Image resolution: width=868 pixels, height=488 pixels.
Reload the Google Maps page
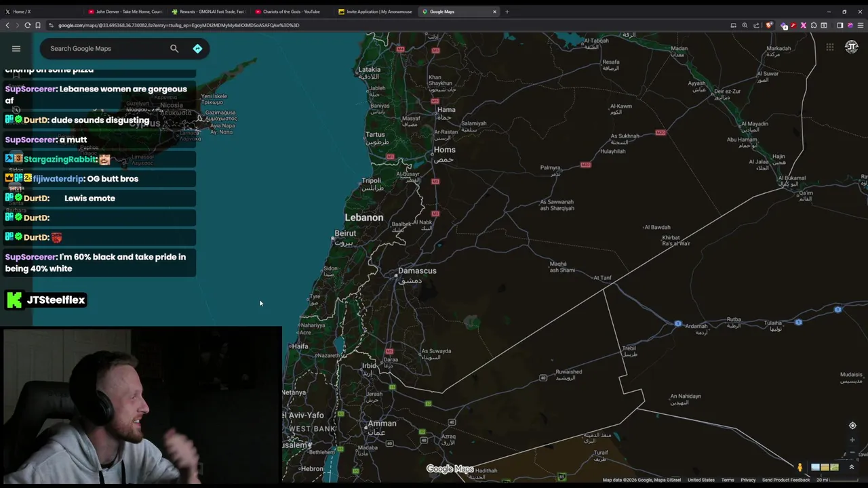(x=28, y=25)
